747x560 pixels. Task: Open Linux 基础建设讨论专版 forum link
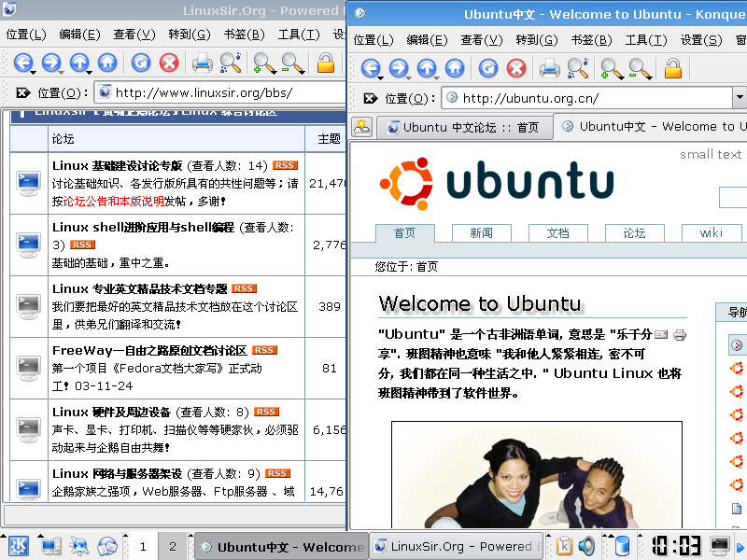pos(118,166)
